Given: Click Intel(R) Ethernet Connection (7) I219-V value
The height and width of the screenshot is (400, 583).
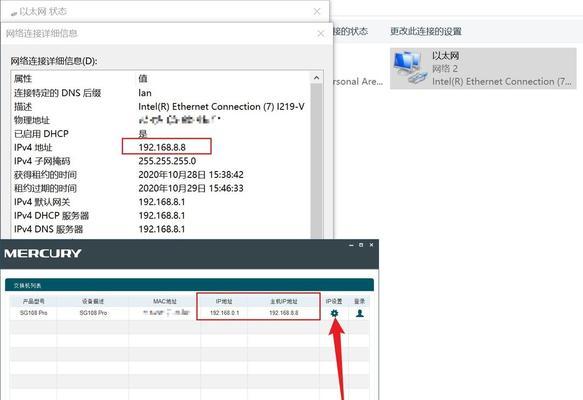Looking at the screenshot, I should (x=221, y=107).
